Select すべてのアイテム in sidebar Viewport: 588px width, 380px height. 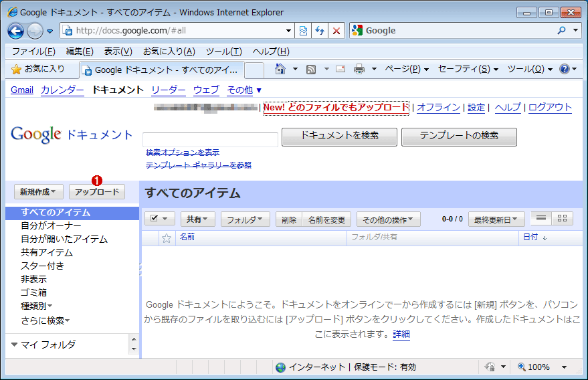72,212
